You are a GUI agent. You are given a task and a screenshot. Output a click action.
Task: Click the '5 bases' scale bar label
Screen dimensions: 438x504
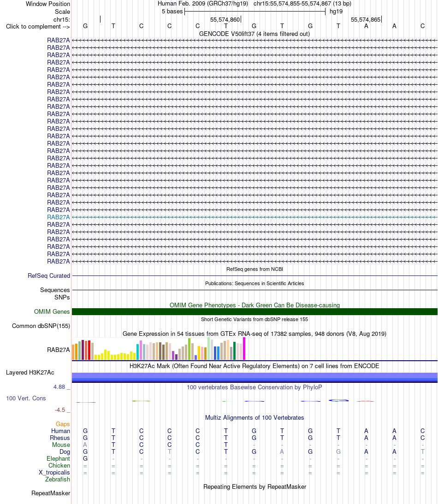(x=172, y=11)
